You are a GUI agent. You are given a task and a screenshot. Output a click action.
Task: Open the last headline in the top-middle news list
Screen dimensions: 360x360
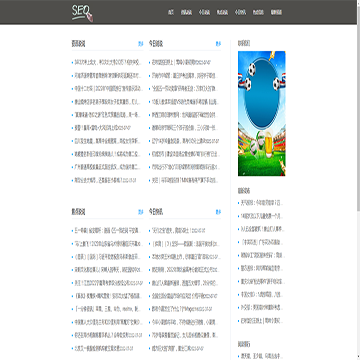[x=185, y=181]
